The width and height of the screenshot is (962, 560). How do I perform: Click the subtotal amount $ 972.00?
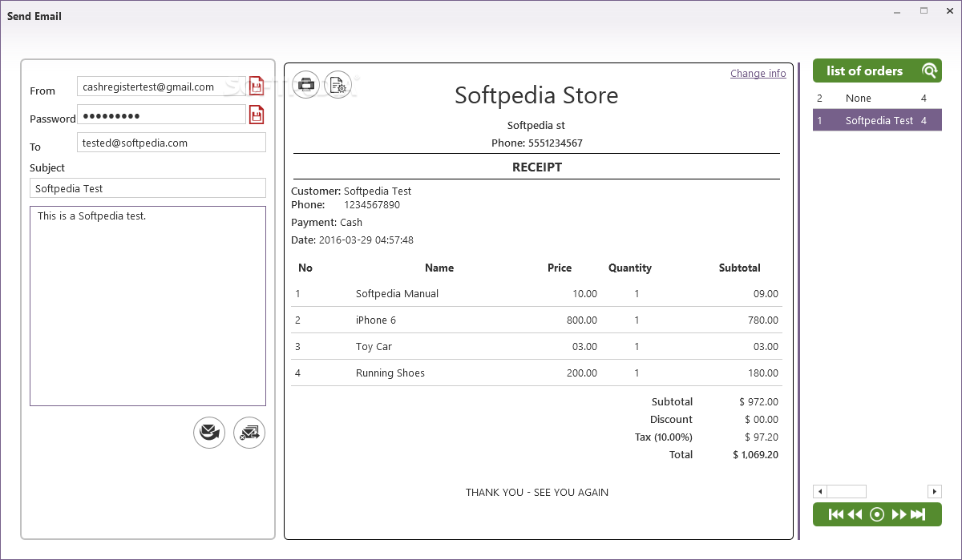coord(758,402)
